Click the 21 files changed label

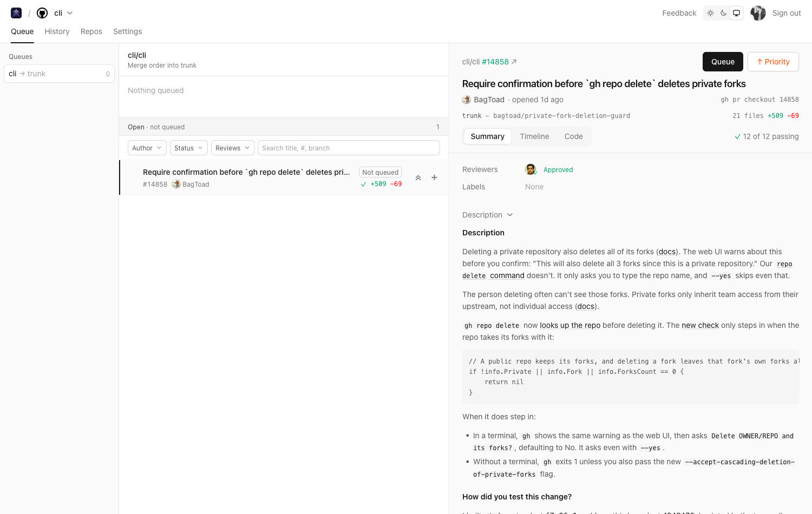[748, 116]
